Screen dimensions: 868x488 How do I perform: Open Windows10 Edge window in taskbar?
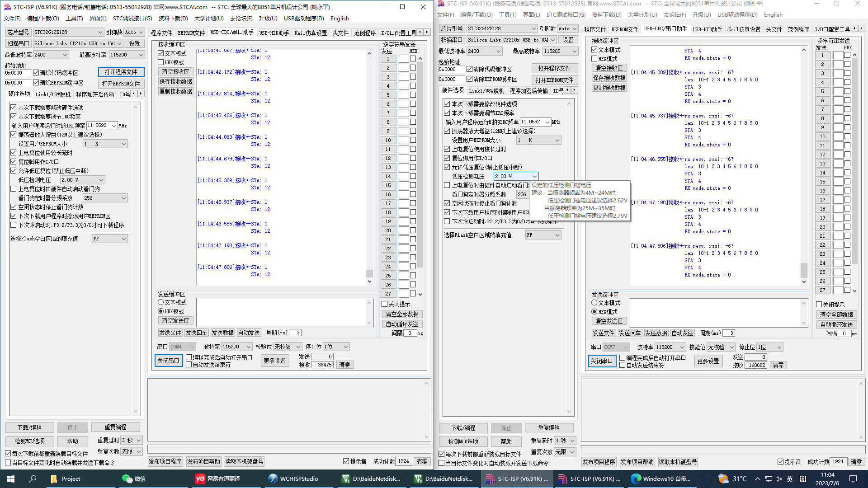coord(661,479)
